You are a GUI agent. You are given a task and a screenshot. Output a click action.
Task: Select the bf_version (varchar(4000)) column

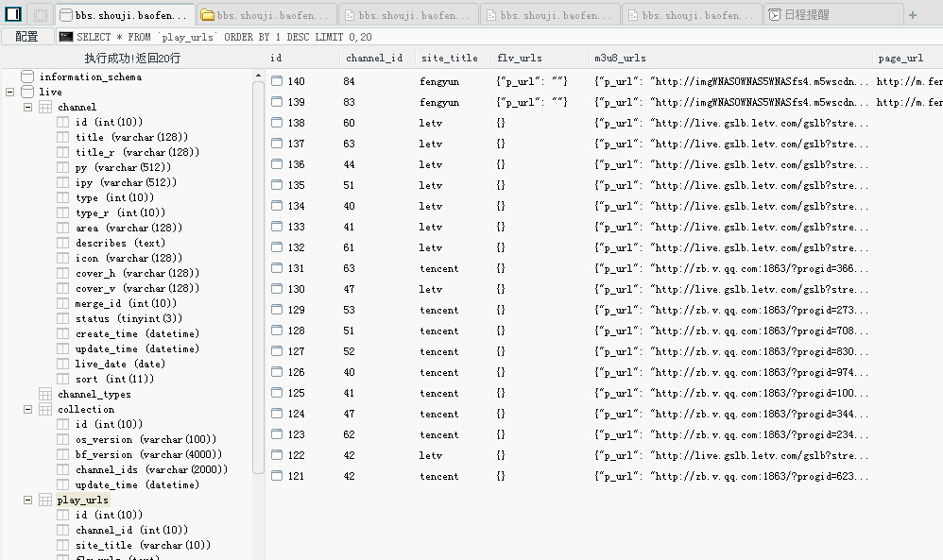tap(148, 455)
